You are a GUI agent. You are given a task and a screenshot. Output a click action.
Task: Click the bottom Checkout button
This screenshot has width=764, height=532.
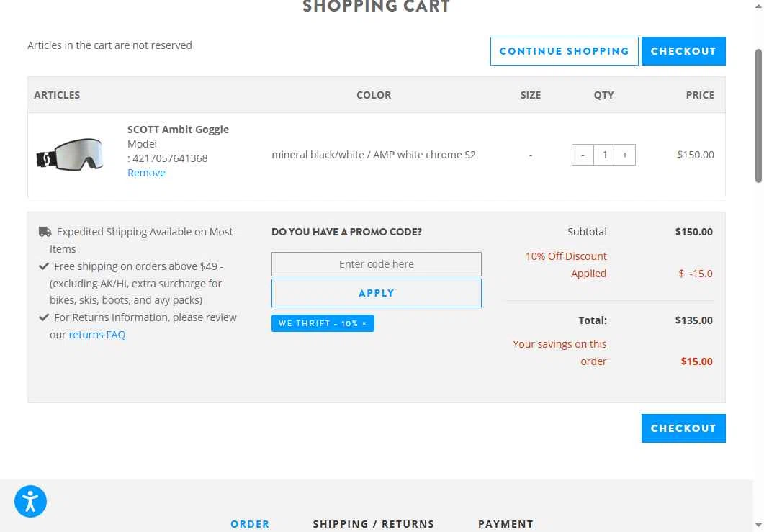click(x=683, y=428)
